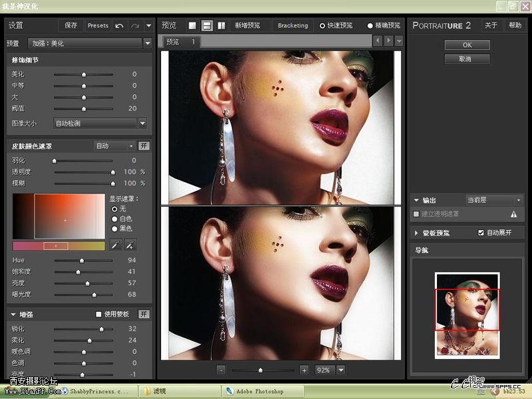Click the zoom in plus button

click(304, 370)
